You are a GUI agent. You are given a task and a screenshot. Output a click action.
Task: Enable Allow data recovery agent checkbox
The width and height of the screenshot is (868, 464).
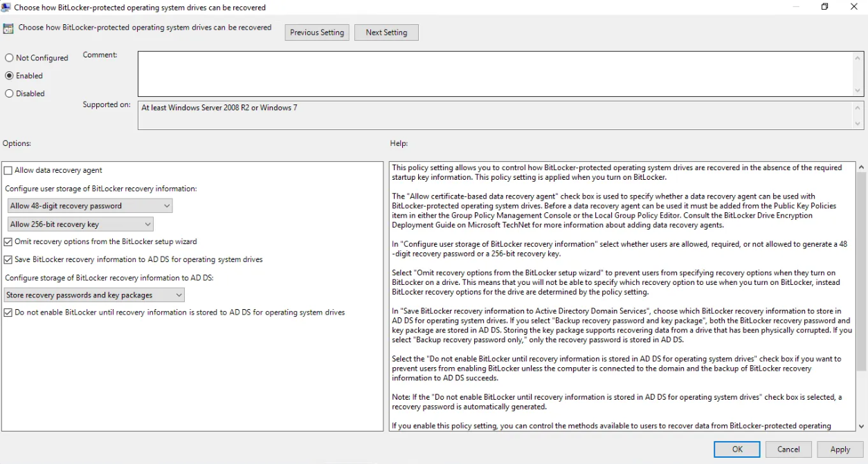point(8,171)
